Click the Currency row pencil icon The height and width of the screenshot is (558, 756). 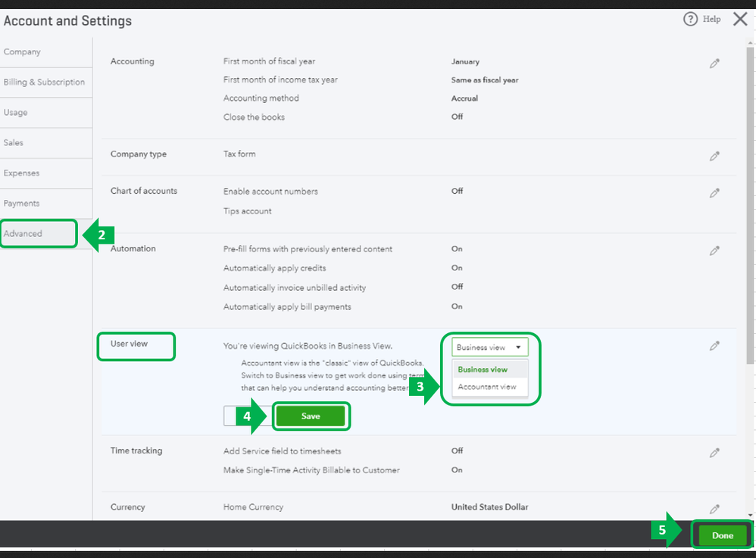[x=714, y=509]
